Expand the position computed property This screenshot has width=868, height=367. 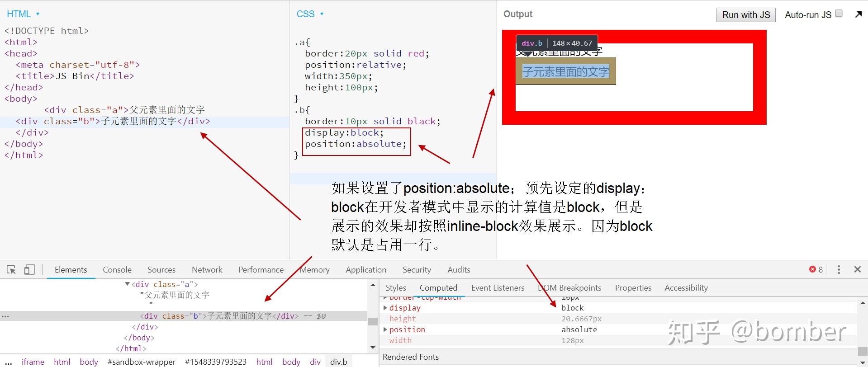385,329
